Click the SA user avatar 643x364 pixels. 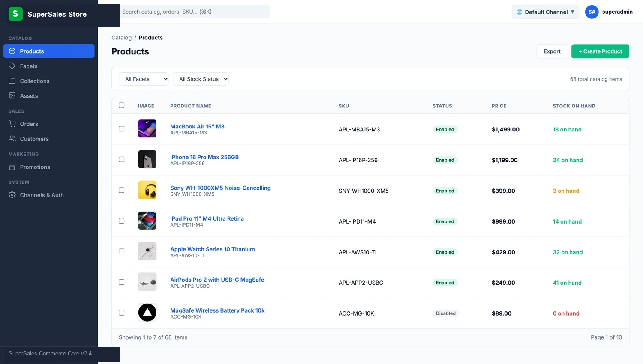point(592,12)
